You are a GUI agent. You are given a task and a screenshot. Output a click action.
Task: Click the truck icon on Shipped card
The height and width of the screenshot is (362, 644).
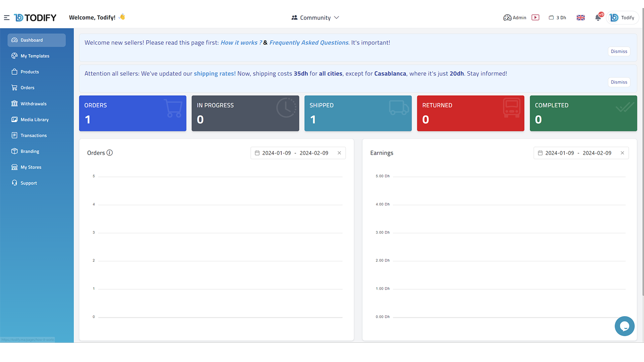(x=399, y=108)
